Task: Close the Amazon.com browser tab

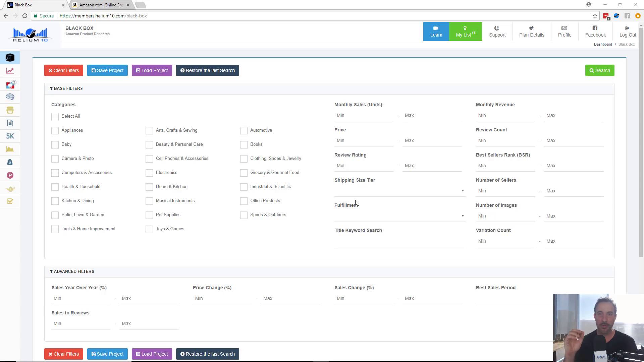Action: pyautogui.click(x=128, y=5)
